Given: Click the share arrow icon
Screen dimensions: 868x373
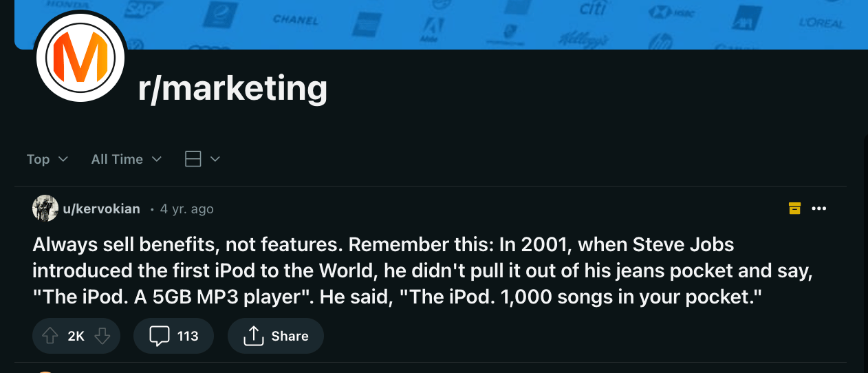Looking at the screenshot, I should 254,336.
